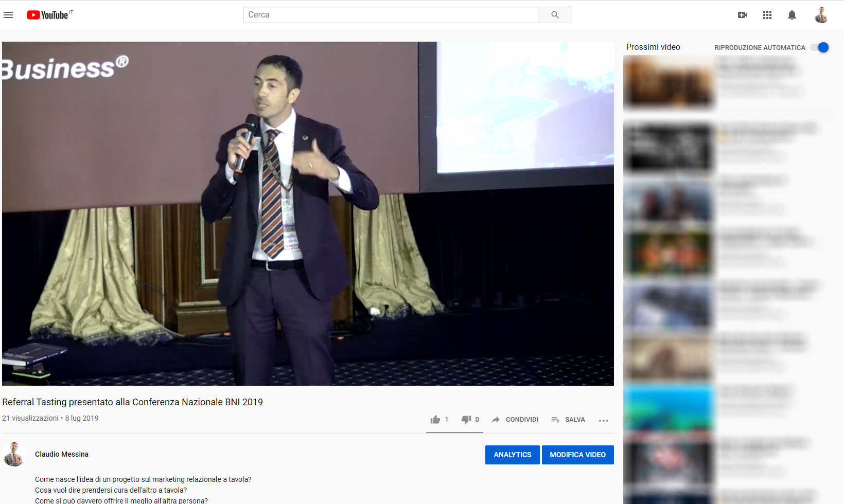The width and height of the screenshot is (844, 504).
Task: Open the create video camera icon
Action: click(x=742, y=15)
